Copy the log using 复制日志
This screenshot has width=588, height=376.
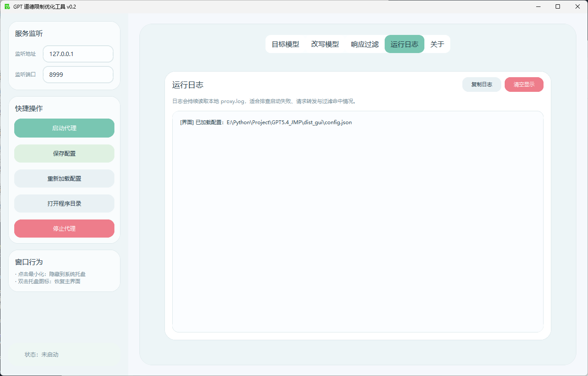(x=481, y=85)
